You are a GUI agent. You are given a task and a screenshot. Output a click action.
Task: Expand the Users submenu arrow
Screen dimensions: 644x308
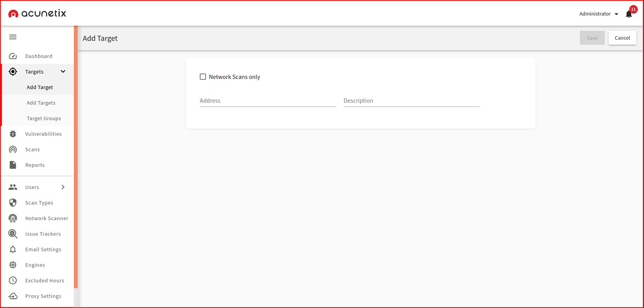coord(63,187)
